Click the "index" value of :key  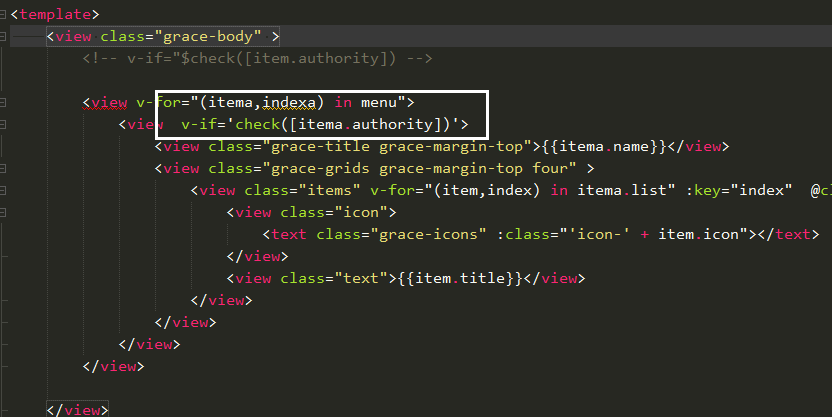coord(761,190)
